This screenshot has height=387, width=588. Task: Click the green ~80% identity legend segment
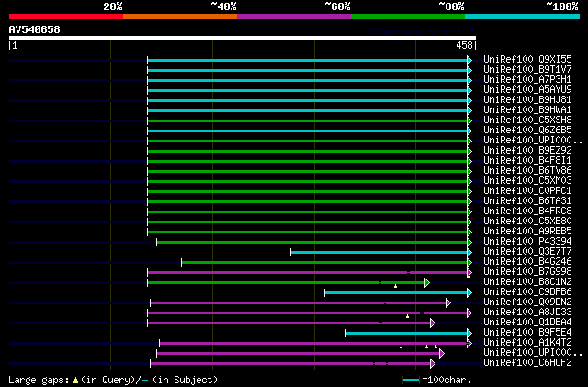click(x=408, y=17)
